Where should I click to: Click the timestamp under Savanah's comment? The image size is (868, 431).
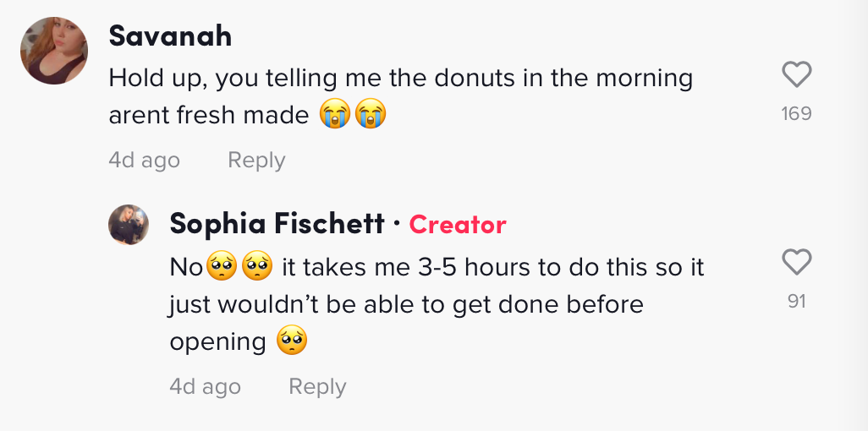coord(144,160)
